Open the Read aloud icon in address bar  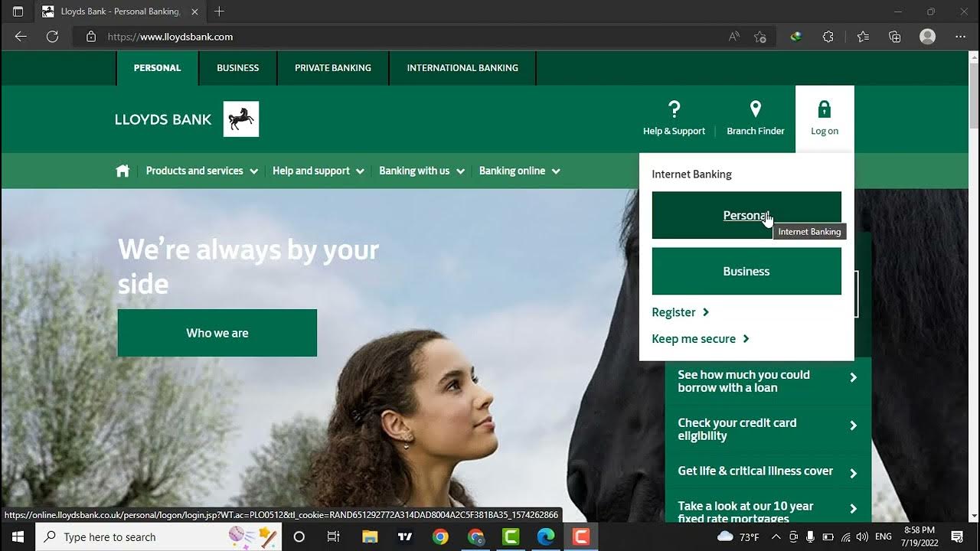coord(733,37)
